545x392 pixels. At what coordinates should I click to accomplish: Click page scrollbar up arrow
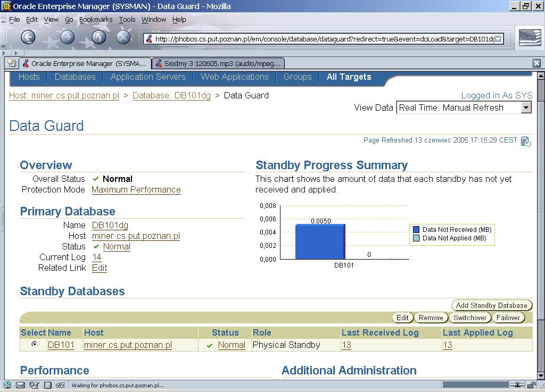point(541,76)
